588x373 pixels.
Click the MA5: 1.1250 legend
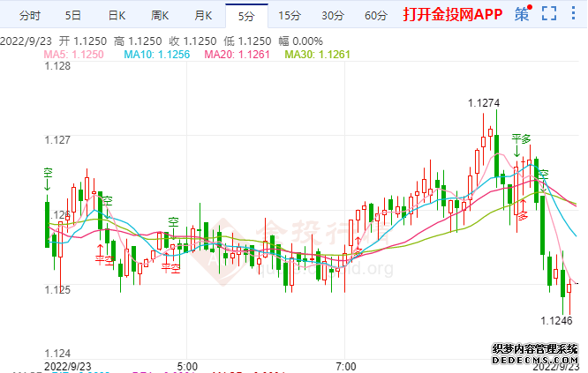[73, 55]
